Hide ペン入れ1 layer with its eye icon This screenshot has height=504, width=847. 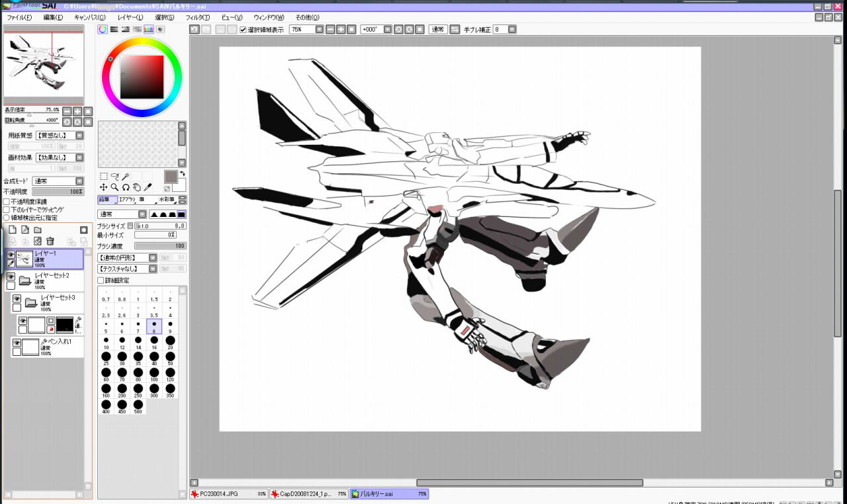click(17, 343)
